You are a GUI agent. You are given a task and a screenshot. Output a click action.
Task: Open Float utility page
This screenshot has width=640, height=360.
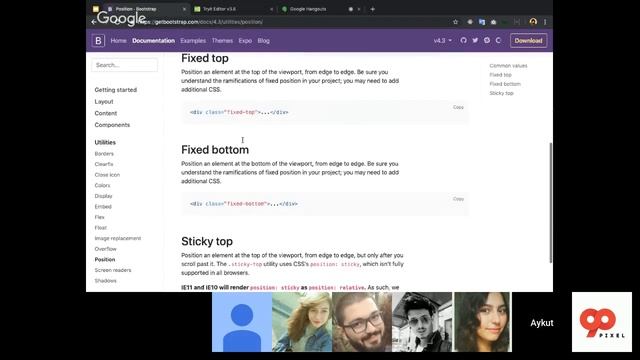pos(100,228)
